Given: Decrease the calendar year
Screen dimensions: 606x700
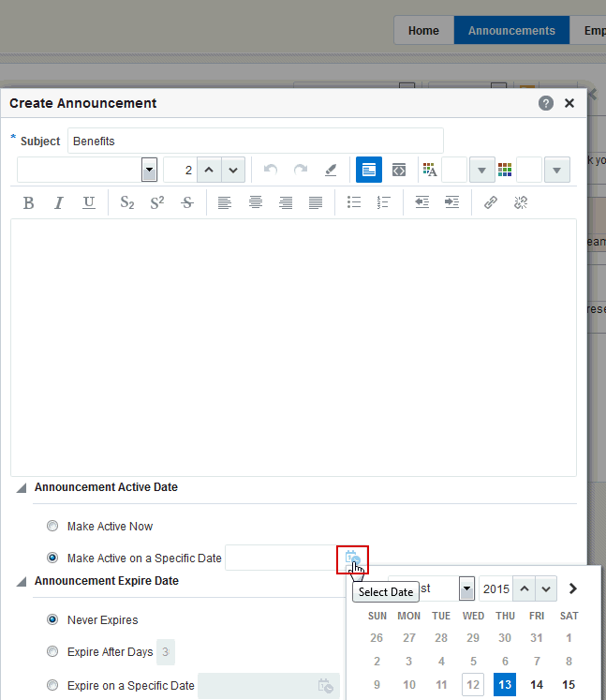Looking at the screenshot, I should pos(546,588).
